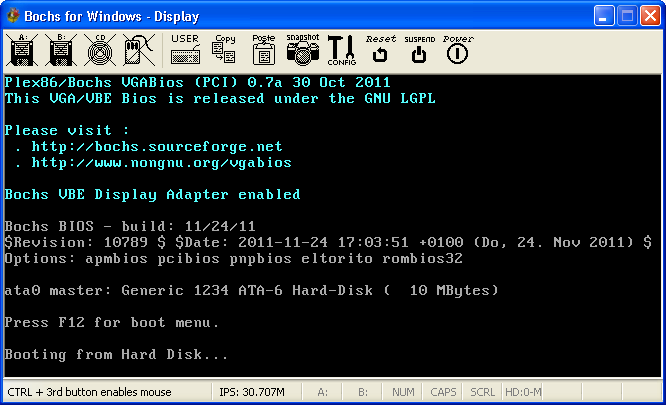Click the IPS speed status field
Viewport: 666px width, 405px height.
[x=252, y=392]
